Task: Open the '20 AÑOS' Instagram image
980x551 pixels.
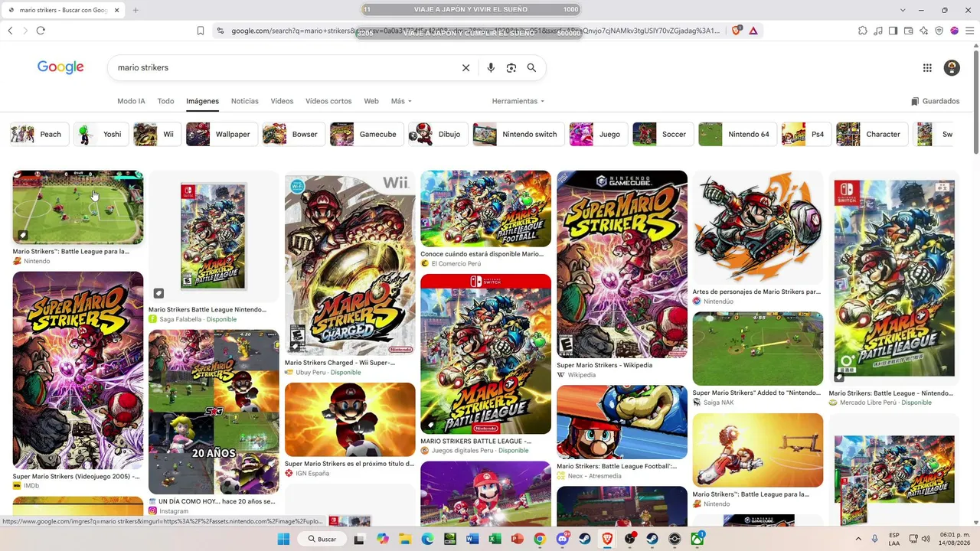Action: tap(214, 412)
